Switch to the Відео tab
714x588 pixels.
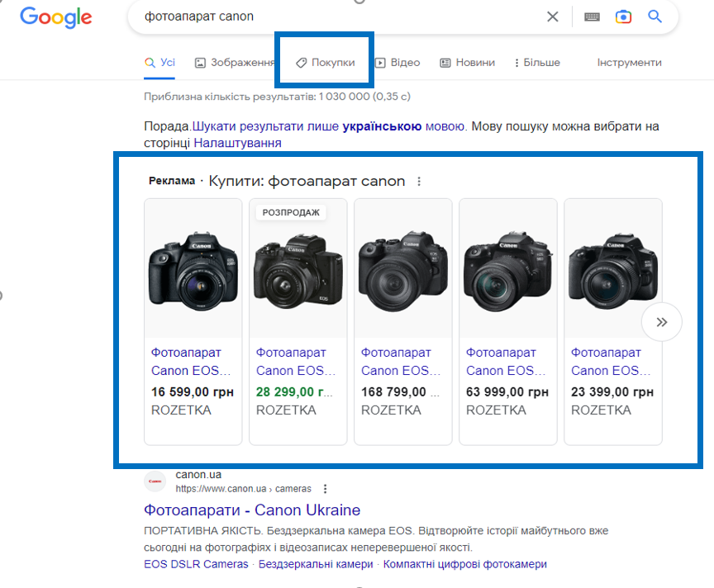397,62
